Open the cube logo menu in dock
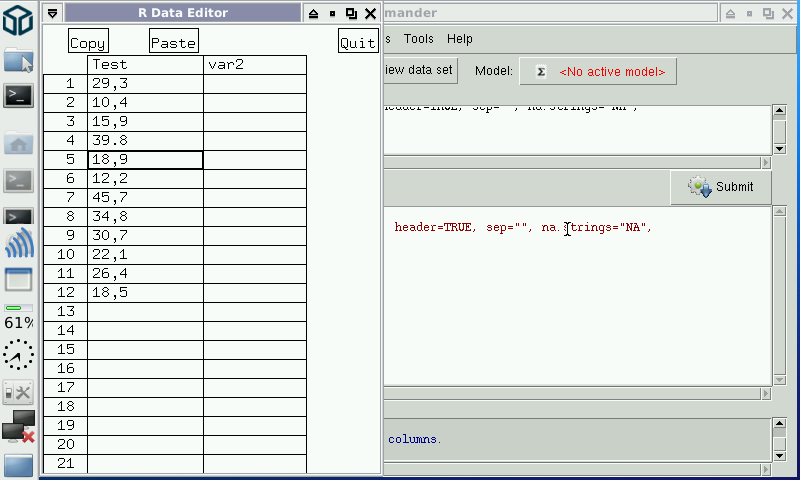This screenshot has height=480, width=800. 18,19
